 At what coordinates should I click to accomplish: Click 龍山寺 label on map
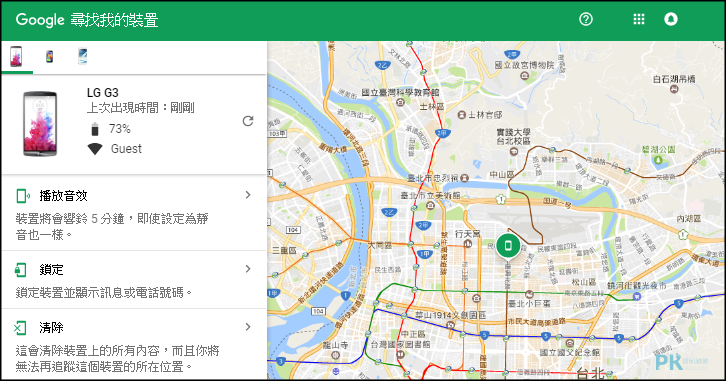(x=335, y=345)
